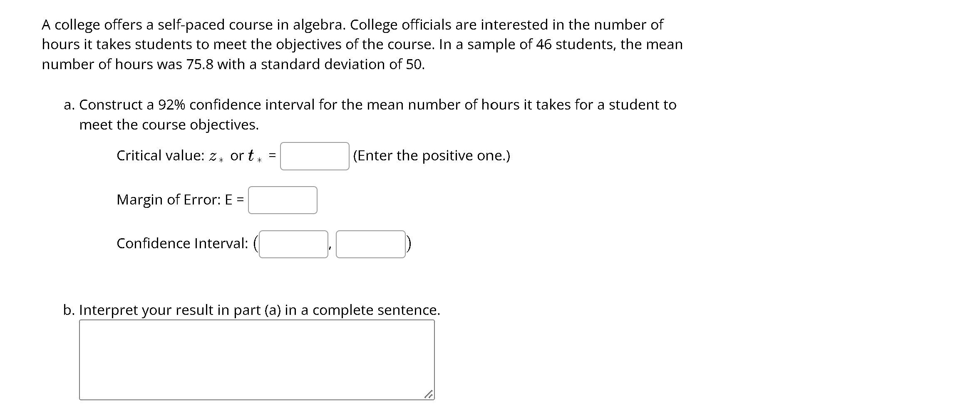Click the Margin of Error input field
Viewport: 980px width, 409px height.
tap(283, 200)
